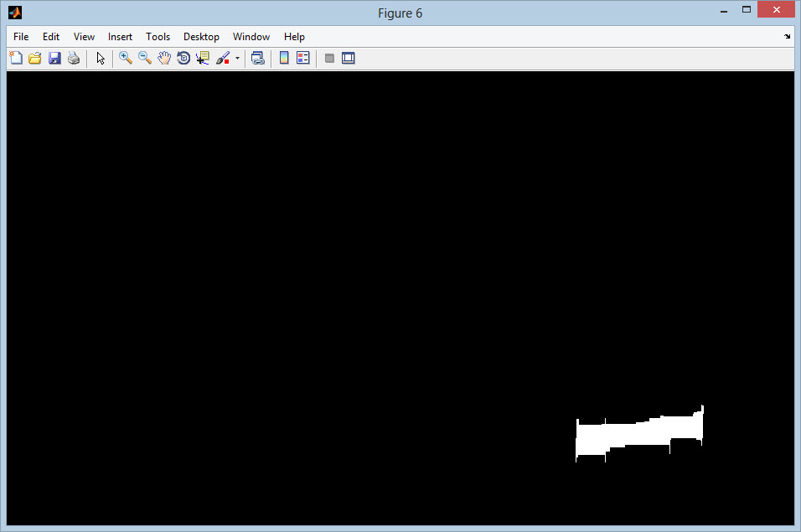
Task: Select the Data Cursor tool
Action: [203, 58]
